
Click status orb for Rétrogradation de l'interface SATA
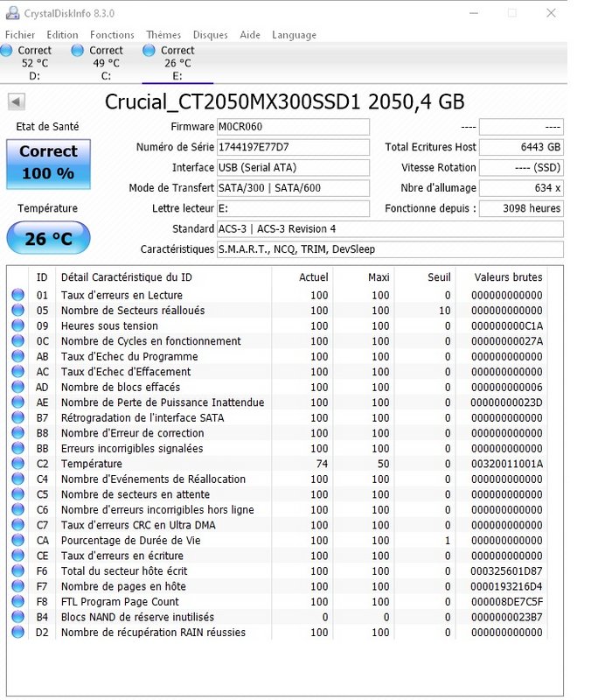click(17, 418)
